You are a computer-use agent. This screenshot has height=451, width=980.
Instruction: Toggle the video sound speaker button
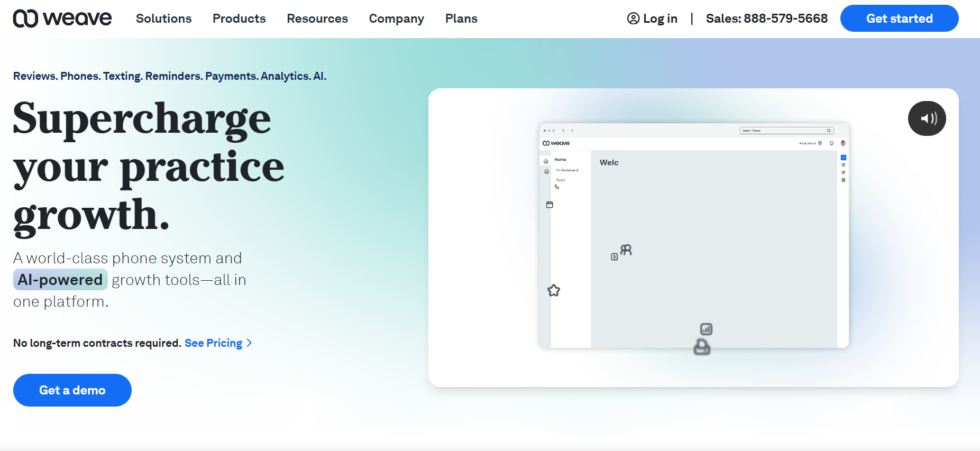pyautogui.click(x=927, y=118)
